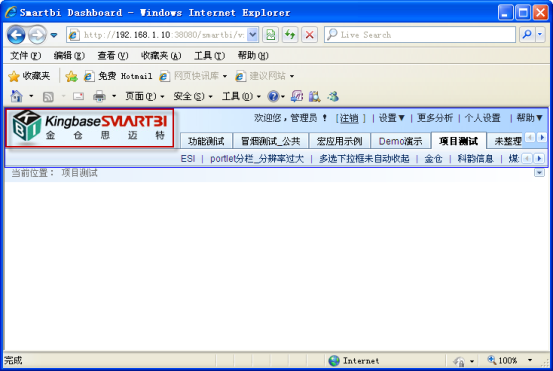Image resolution: width=553 pixels, height=371 pixels.
Task: Click the last command bar icon
Action: [333, 96]
